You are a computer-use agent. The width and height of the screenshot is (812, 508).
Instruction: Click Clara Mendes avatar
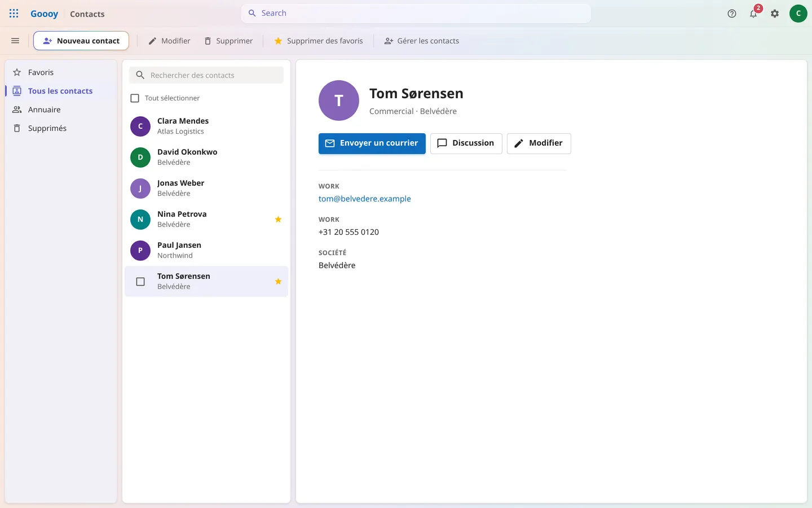pos(140,126)
